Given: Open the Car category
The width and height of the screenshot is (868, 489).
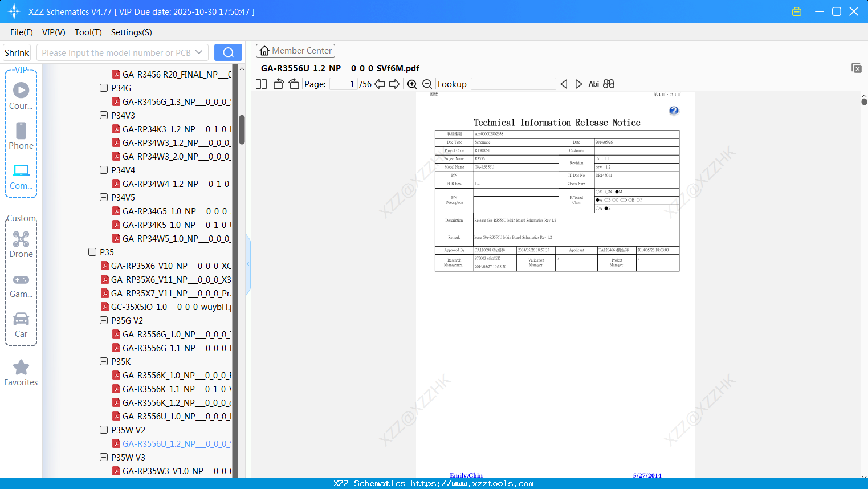Looking at the screenshot, I should coord(21,325).
